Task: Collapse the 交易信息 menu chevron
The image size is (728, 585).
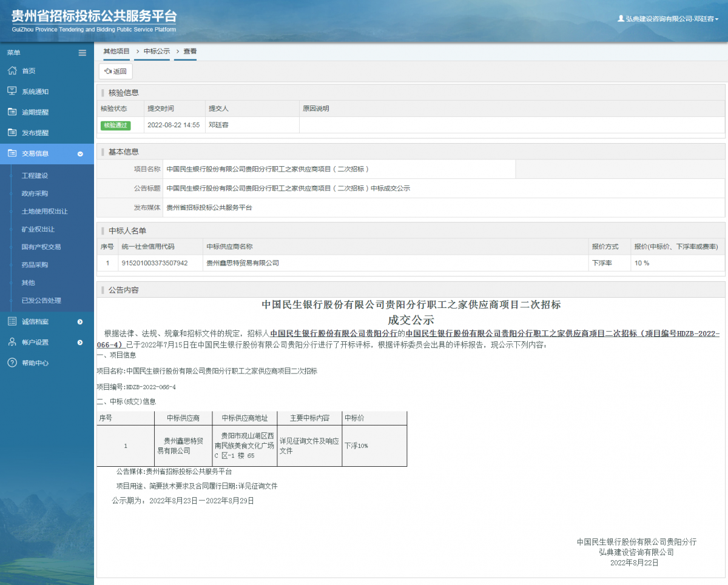Action: (x=80, y=154)
